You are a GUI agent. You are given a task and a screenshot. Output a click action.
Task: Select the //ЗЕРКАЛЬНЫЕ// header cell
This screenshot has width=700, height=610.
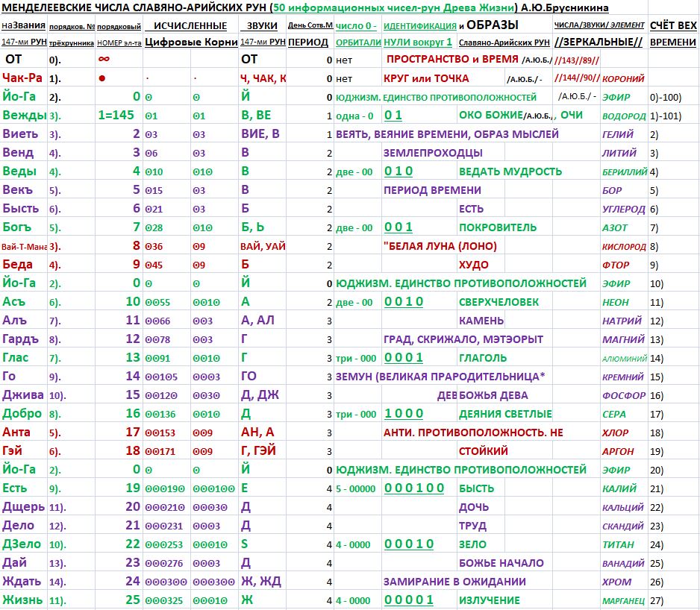[x=599, y=43]
